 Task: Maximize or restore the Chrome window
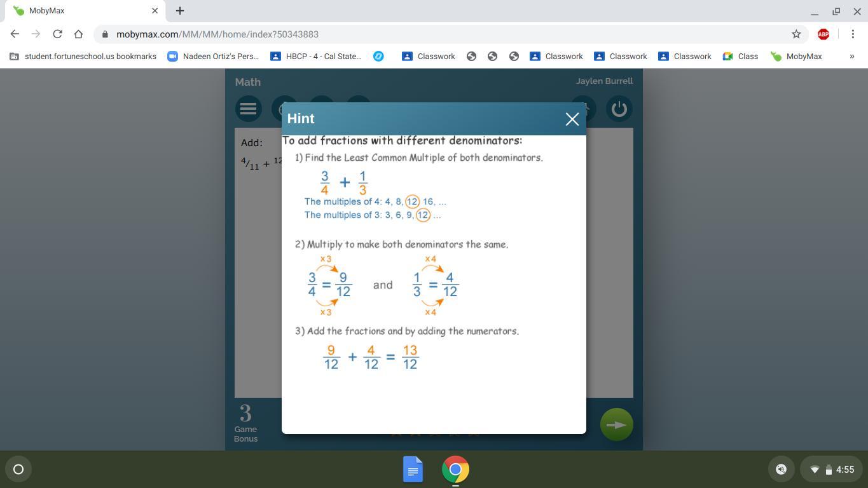click(x=836, y=11)
